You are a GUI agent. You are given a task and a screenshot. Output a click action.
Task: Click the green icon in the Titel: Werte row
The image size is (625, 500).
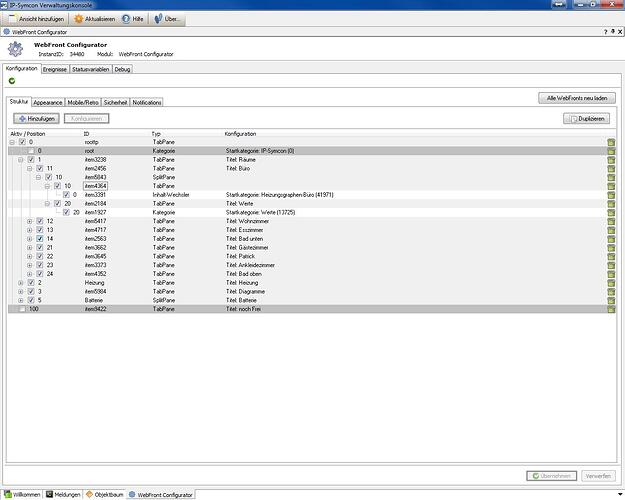click(611, 204)
